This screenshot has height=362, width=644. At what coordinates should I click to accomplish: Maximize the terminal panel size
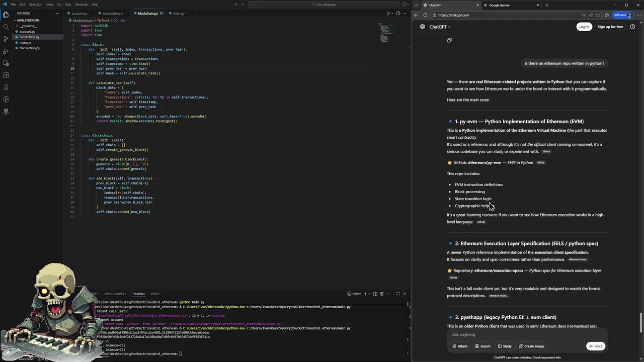(397, 294)
